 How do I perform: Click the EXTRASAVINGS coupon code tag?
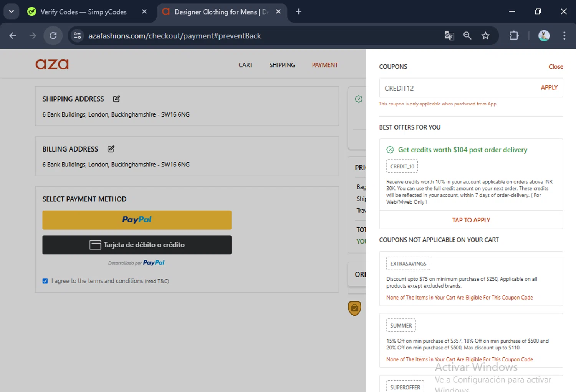pos(408,264)
